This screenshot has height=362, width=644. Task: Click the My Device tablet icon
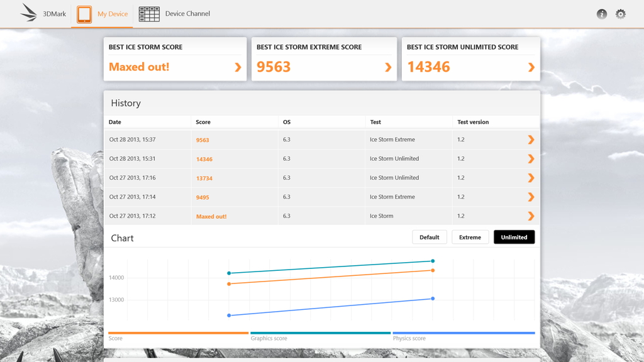click(84, 14)
